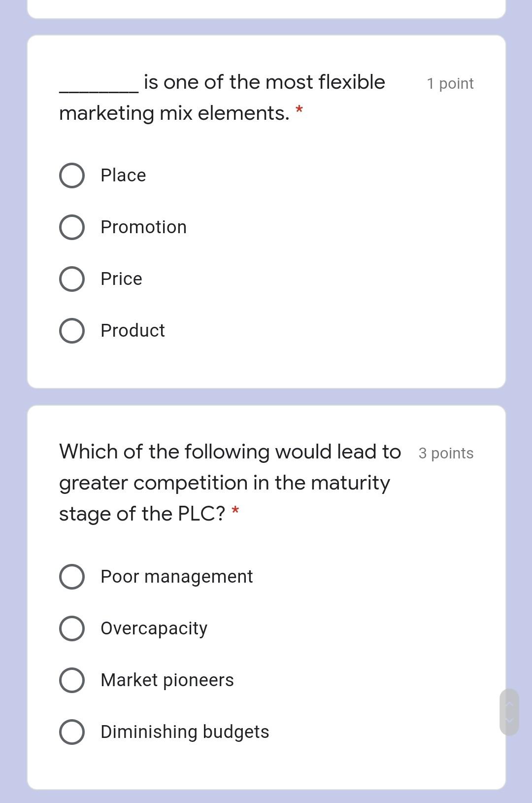The height and width of the screenshot is (803, 532).
Task: Select Promotion as the answer
Action: point(71,227)
